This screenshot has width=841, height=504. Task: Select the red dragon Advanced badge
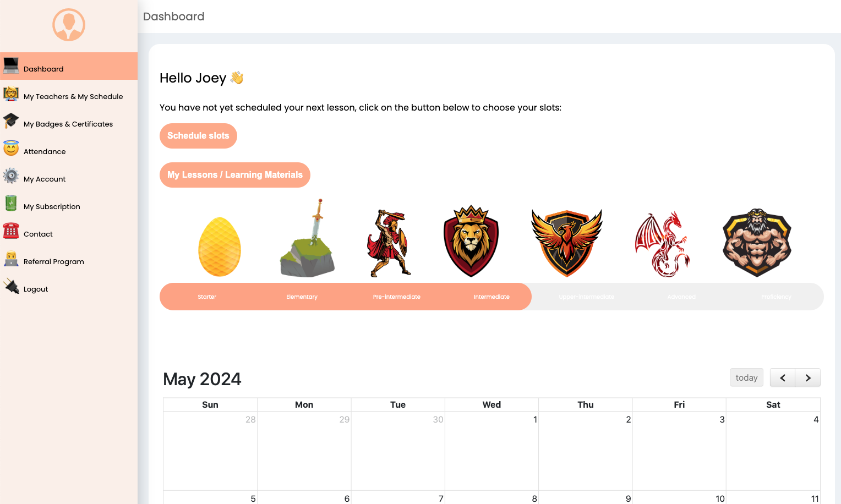coord(662,245)
